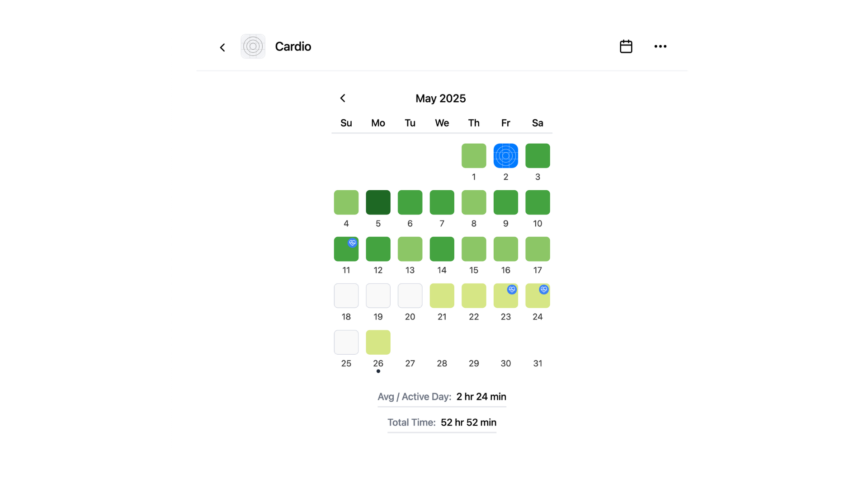Select the empty day cell for May 25
The image size is (868, 488).
coord(346,343)
